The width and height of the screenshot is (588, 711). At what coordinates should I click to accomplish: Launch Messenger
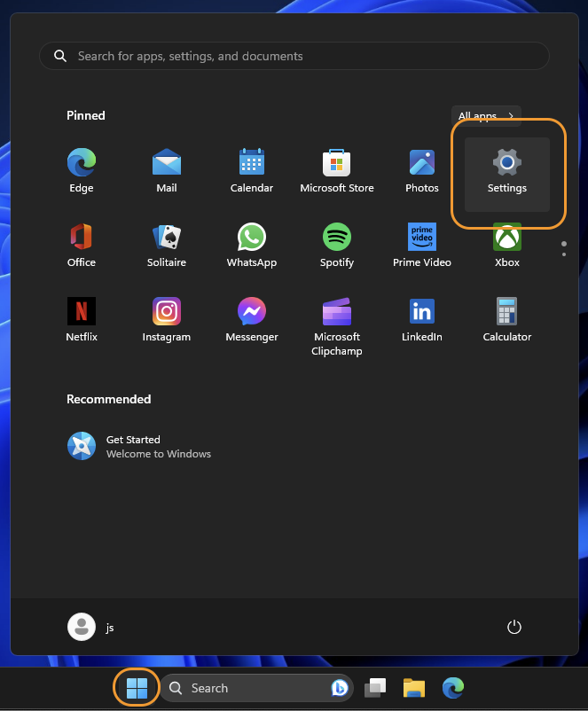[x=251, y=319]
